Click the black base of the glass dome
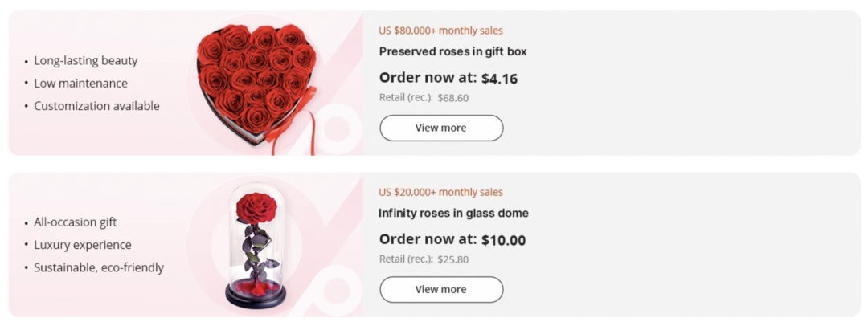Viewport: 868px width, 326px height. [x=256, y=300]
